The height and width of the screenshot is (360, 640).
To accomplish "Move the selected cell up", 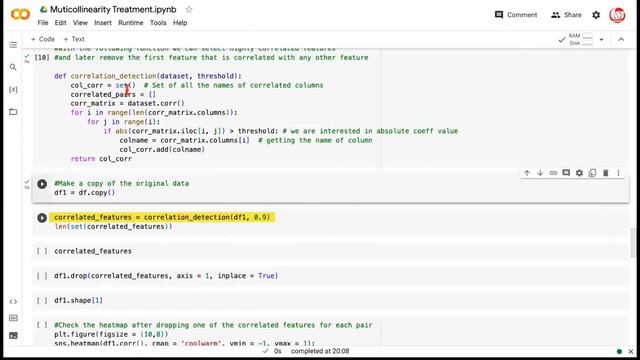I will tap(527, 173).
